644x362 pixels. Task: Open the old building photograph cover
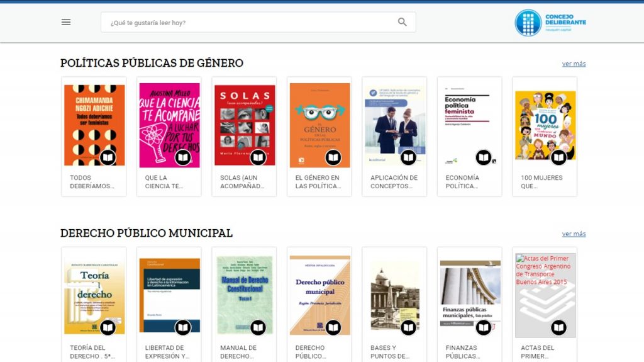click(x=395, y=296)
